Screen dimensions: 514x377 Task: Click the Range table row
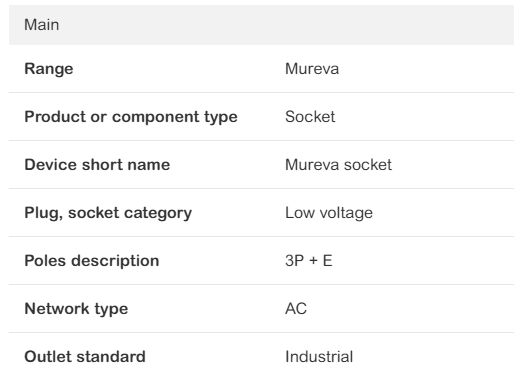point(261,69)
